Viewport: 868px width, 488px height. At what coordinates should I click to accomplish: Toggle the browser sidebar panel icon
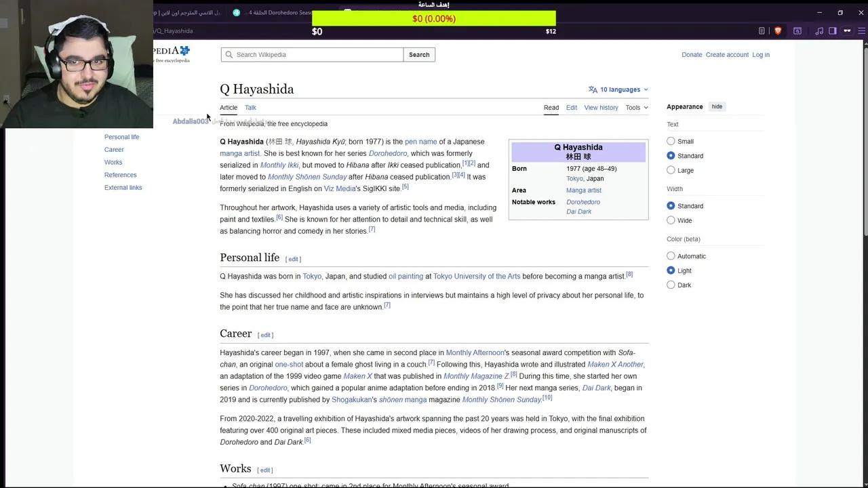coord(833,30)
